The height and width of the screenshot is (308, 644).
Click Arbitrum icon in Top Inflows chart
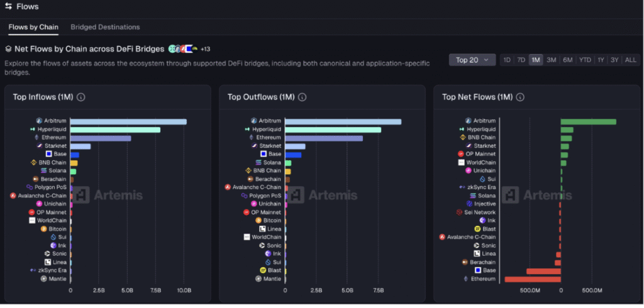coord(40,121)
